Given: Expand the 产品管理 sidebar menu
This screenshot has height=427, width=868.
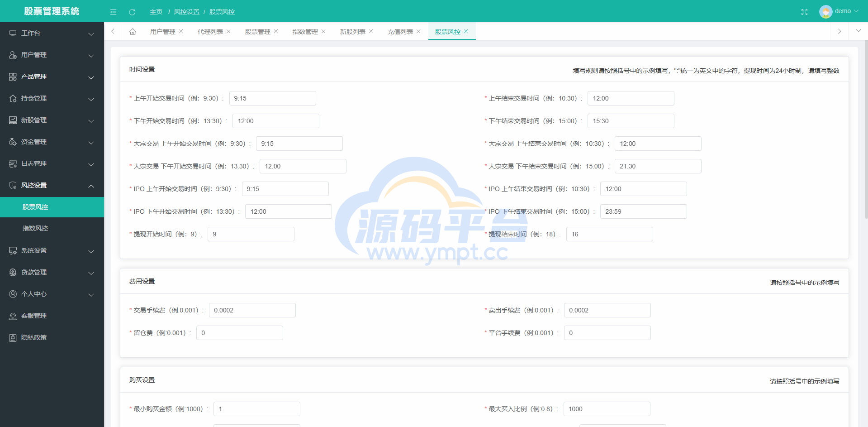Looking at the screenshot, I should pyautogui.click(x=52, y=77).
